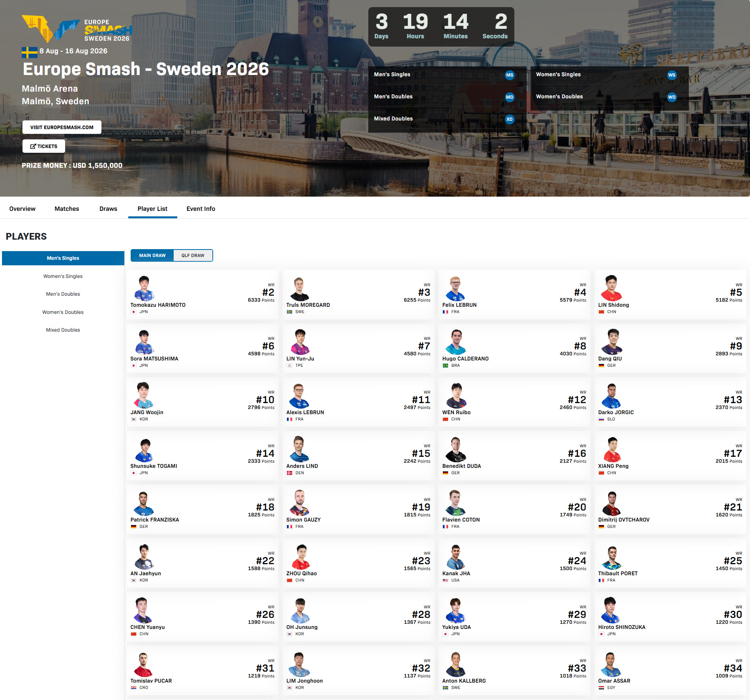Click the Sweden flag beside the event dates
Image resolution: width=750 pixels, height=700 pixels.
point(30,52)
